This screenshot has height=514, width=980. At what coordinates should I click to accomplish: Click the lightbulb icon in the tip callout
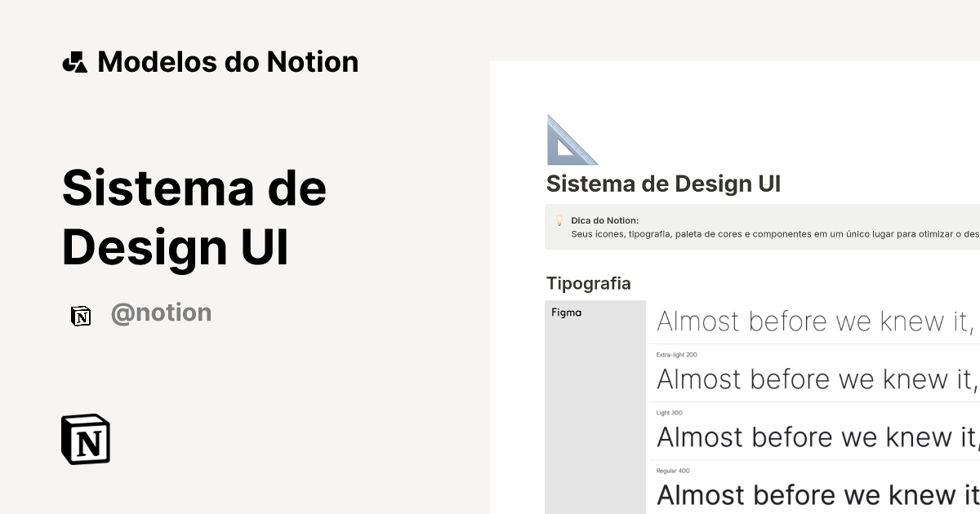[x=559, y=220]
